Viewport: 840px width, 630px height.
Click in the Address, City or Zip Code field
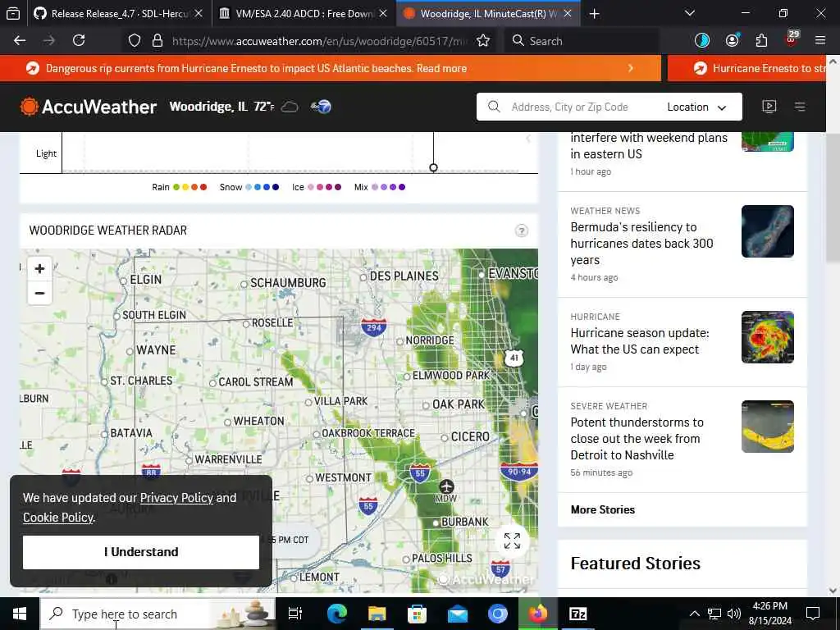click(569, 107)
